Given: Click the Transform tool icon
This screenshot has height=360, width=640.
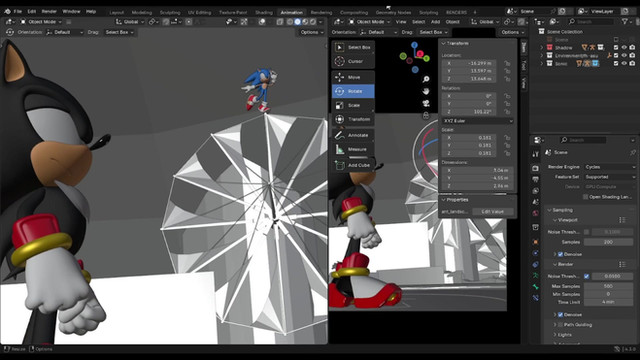Looking at the screenshot, I should click(340, 119).
